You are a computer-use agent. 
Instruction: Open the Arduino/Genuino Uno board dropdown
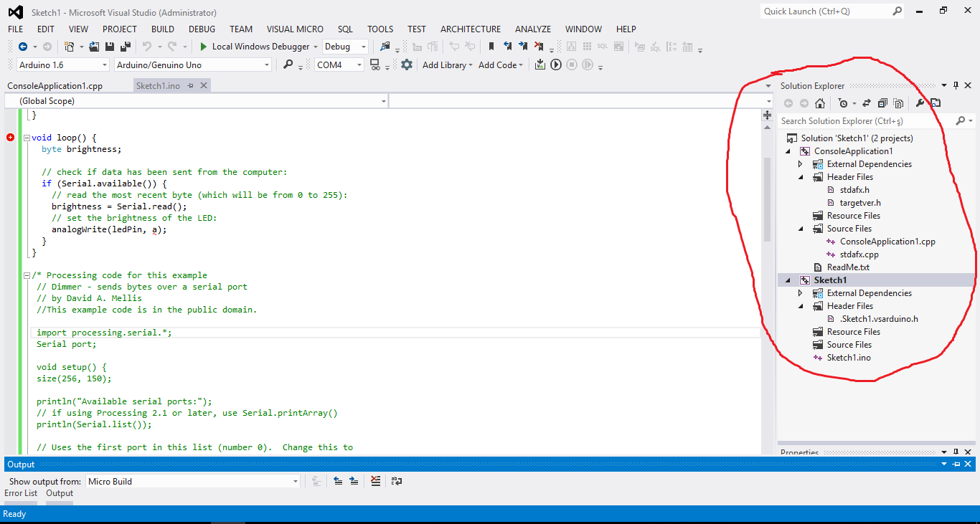click(267, 65)
